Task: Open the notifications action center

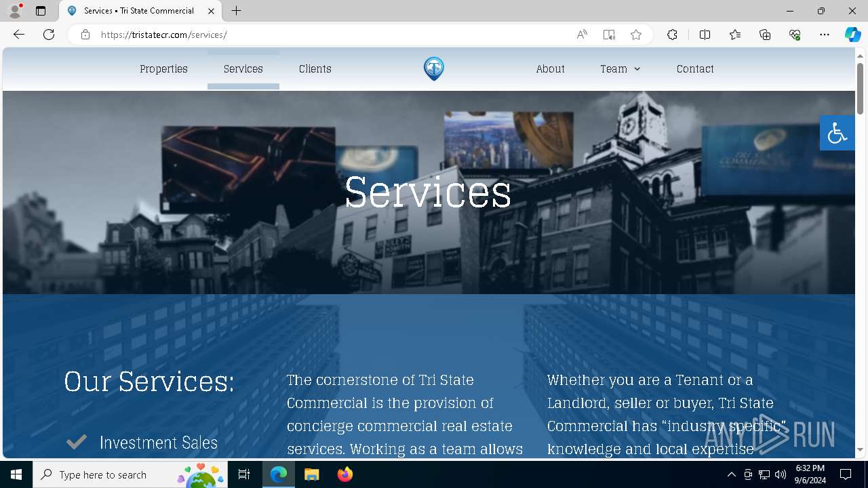Action: [x=846, y=474]
